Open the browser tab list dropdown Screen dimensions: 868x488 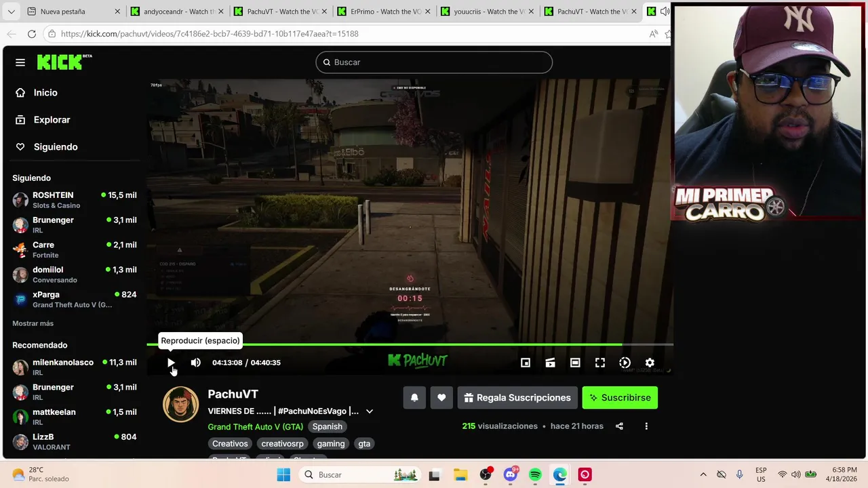pos(11,12)
